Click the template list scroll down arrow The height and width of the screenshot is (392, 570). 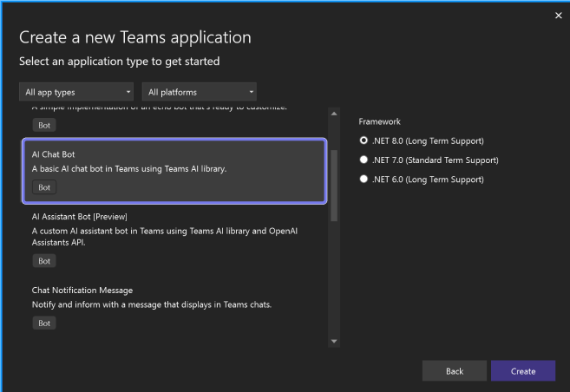point(334,342)
